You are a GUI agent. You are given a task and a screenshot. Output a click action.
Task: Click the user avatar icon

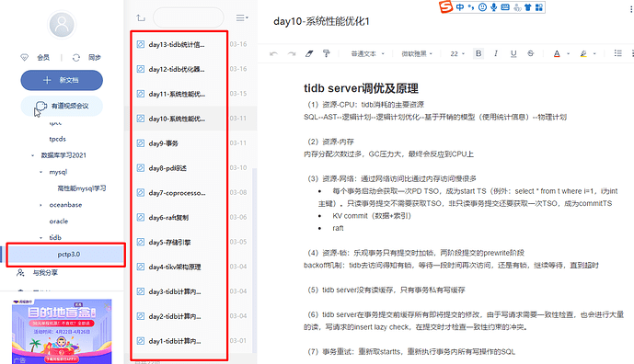[62, 25]
